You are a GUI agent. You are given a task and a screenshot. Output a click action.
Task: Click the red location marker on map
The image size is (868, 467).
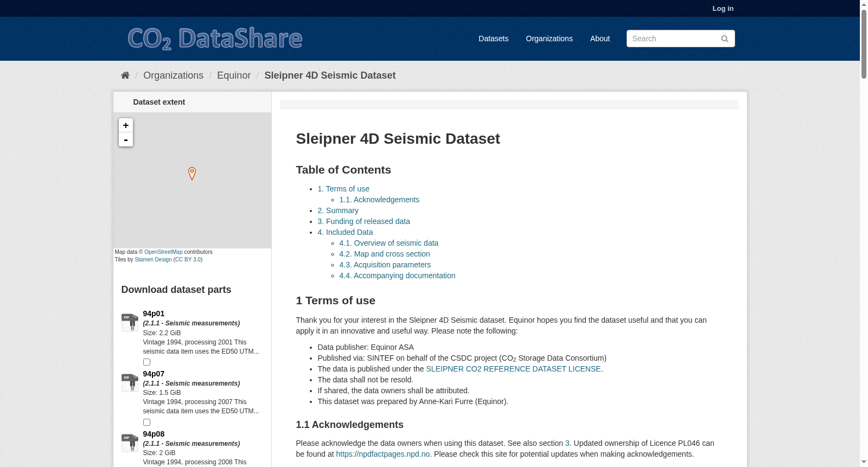192,173
